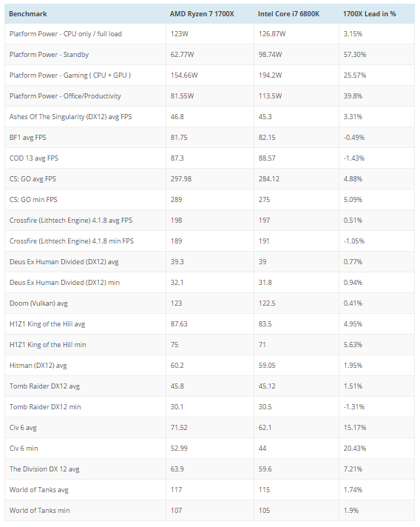Click the 57.30% lead value
Viewport: 420px width, 527px height.
coord(354,55)
